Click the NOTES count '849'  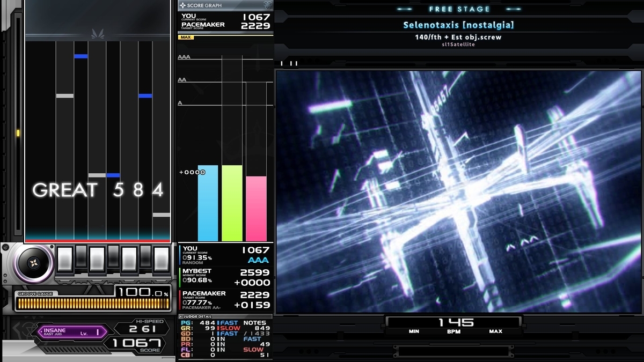pos(262,328)
